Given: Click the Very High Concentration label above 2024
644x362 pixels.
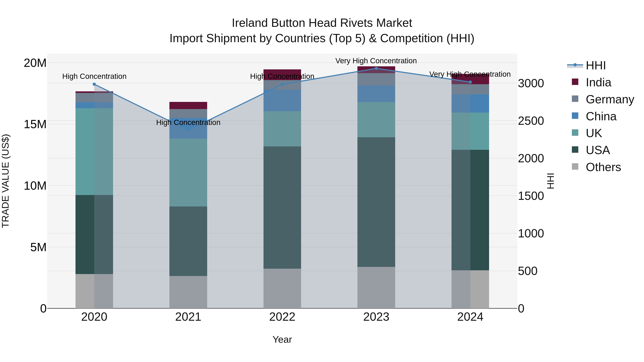Looking at the screenshot, I should click(x=470, y=74).
